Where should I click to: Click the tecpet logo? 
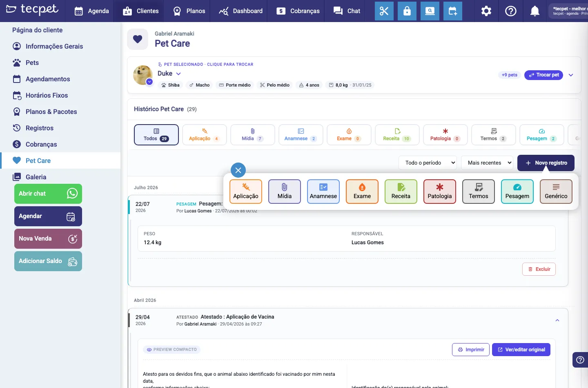click(x=32, y=10)
